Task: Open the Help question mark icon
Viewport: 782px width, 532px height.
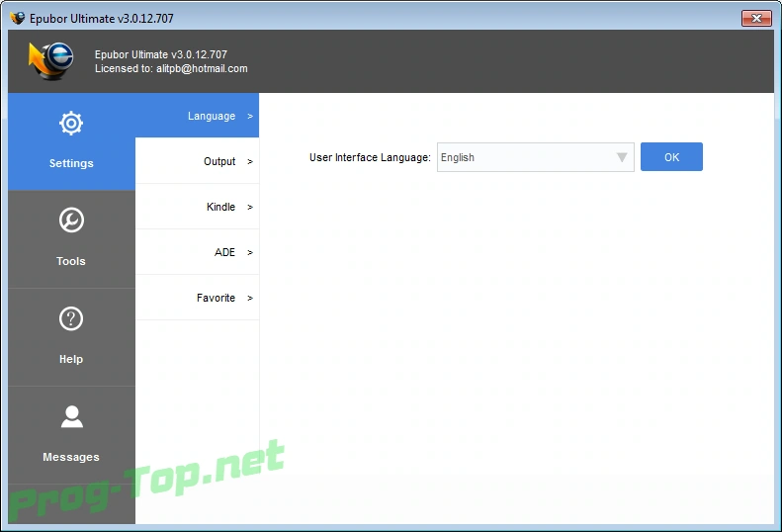Action: (x=71, y=318)
